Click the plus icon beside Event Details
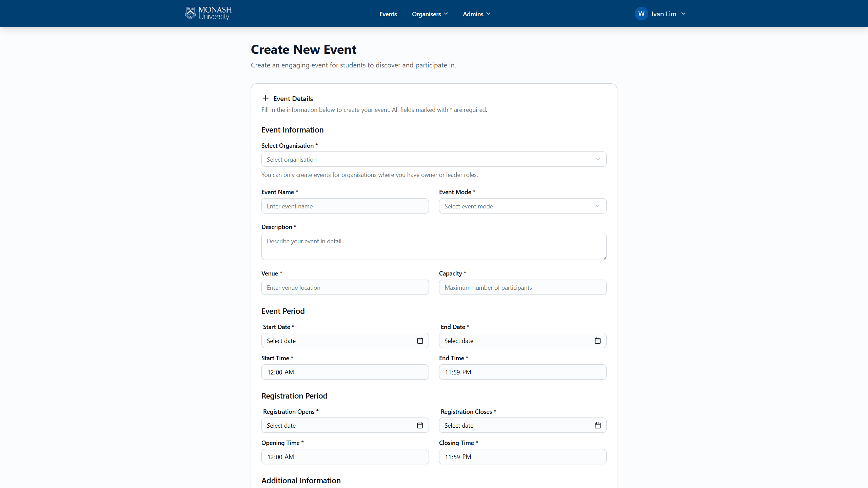The width and height of the screenshot is (868, 488). coord(265,98)
